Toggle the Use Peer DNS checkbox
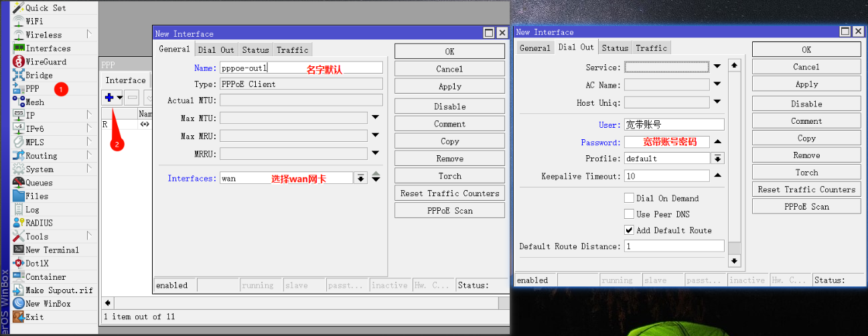Screen dimensions: 868x336 pyautogui.click(x=629, y=214)
